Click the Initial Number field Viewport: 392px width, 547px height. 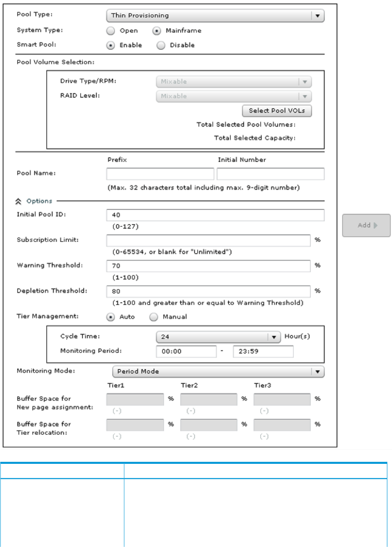coord(271,174)
